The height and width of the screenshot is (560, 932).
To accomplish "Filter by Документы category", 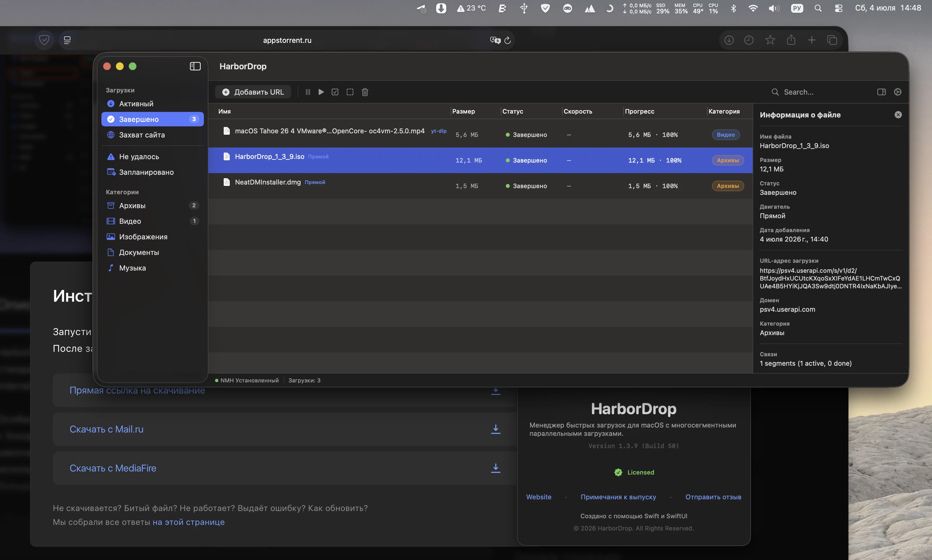I will (153, 252).
